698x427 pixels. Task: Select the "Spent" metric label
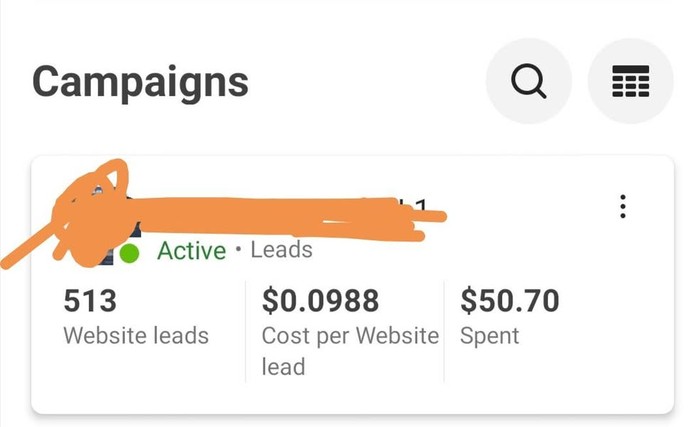[x=490, y=335]
